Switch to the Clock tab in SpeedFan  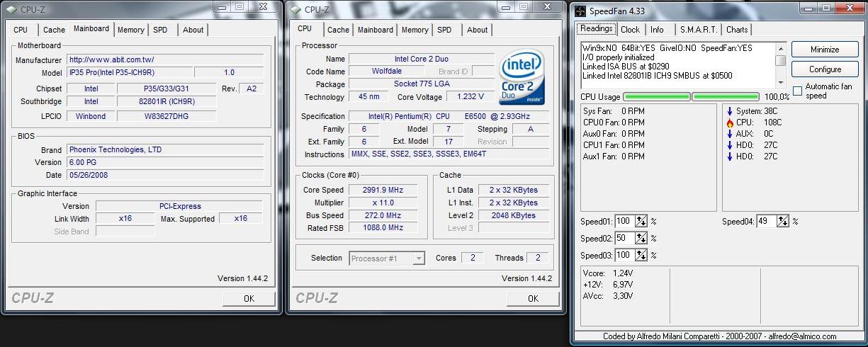pos(630,30)
